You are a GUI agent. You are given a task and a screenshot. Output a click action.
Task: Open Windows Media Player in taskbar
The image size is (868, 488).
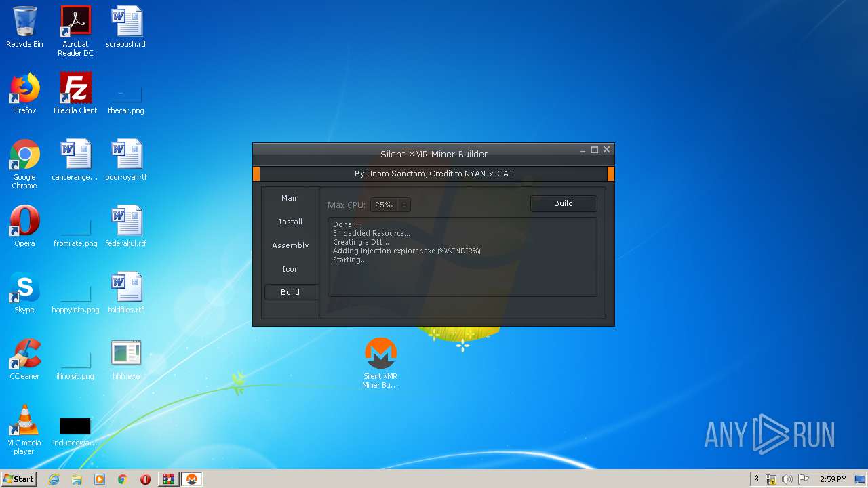(100, 479)
